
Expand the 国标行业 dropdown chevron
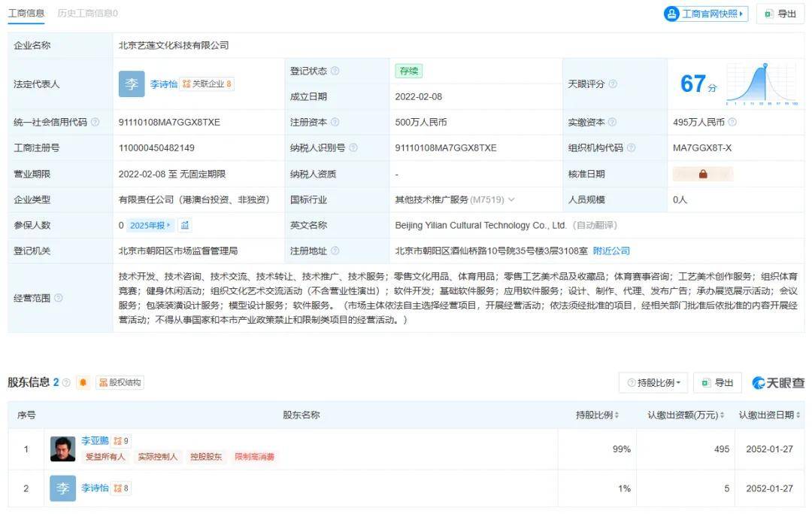[x=511, y=199]
